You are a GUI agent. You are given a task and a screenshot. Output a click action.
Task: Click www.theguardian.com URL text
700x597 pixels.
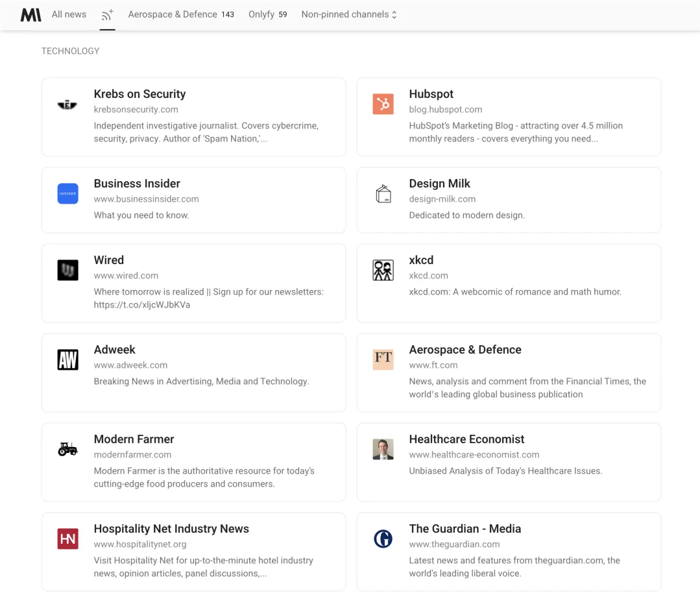[455, 544]
